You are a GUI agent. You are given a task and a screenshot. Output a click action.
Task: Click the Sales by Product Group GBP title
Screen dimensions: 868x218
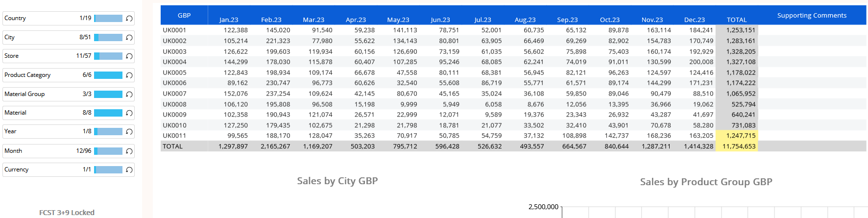[706, 182]
